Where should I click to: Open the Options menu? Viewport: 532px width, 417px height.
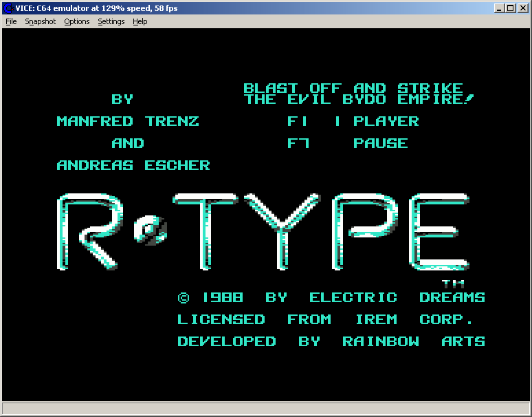pyautogui.click(x=77, y=21)
